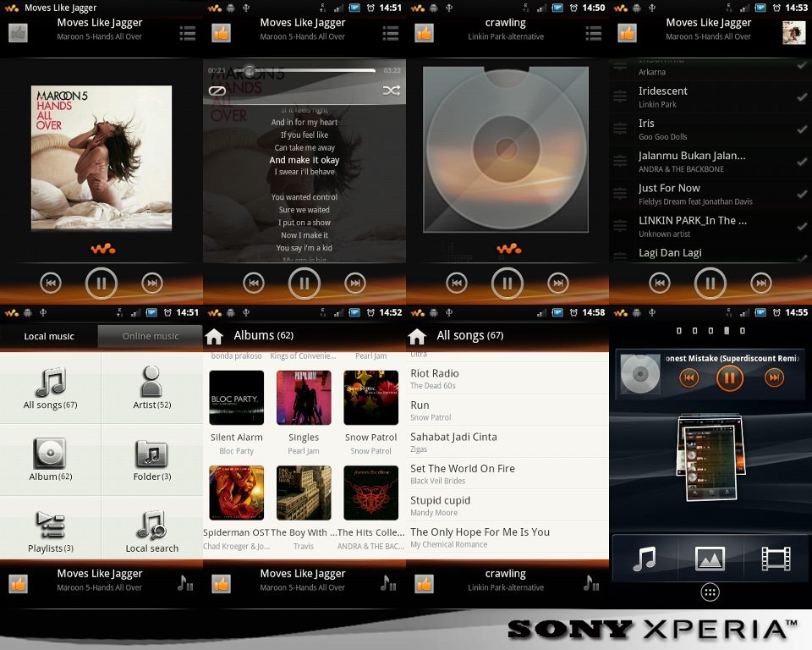The width and height of the screenshot is (812, 650).
Task: Go to previous track in the home screen widget
Action: (x=689, y=377)
